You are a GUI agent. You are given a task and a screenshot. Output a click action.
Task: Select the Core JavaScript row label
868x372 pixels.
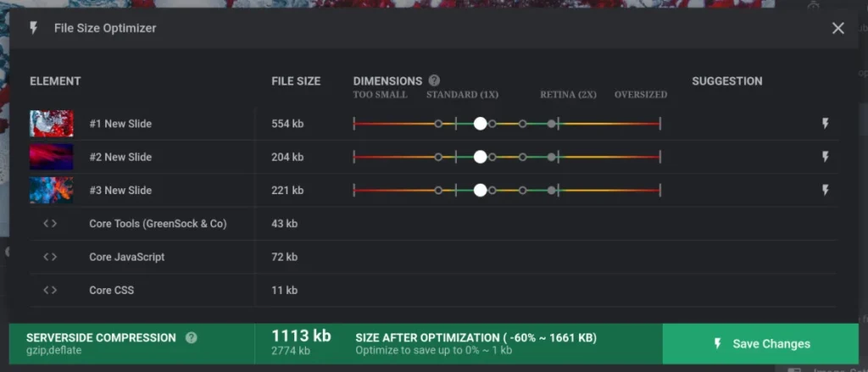tap(127, 257)
